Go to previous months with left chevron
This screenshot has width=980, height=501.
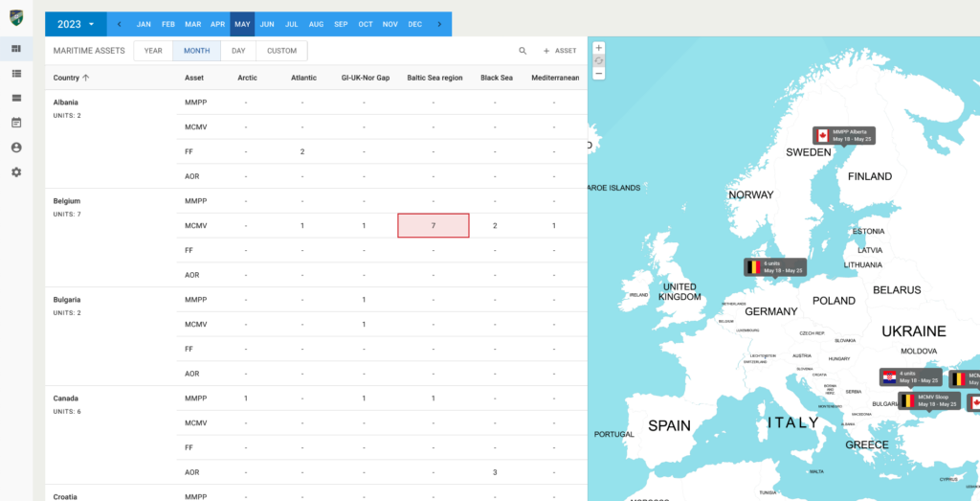(119, 24)
